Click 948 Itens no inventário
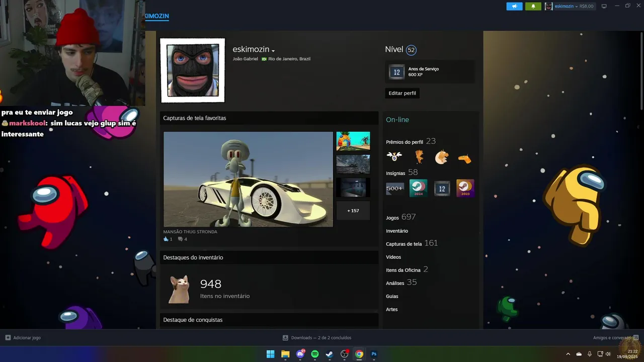The width and height of the screenshot is (644, 362). (x=225, y=289)
